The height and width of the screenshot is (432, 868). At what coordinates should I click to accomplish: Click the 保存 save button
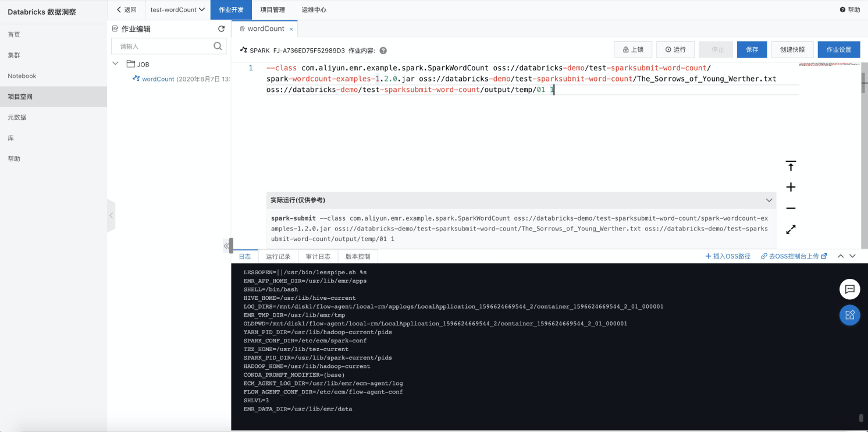click(752, 49)
